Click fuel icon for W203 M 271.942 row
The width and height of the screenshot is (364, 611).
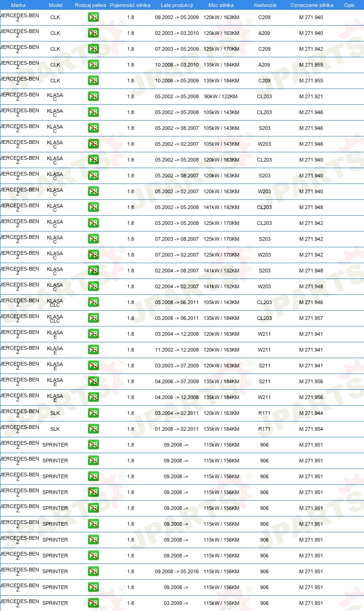pyautogui.click(x=93, y=255)
